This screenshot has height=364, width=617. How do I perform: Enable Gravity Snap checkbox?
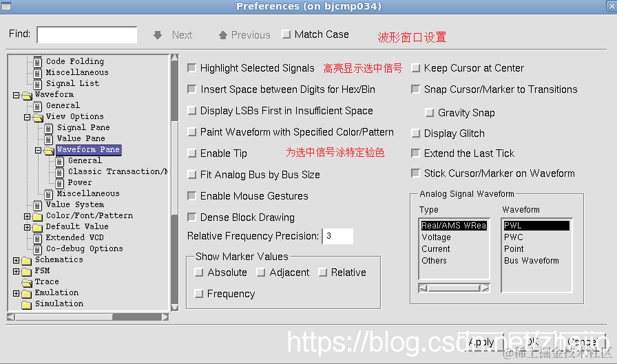click(x=430, y=113)
